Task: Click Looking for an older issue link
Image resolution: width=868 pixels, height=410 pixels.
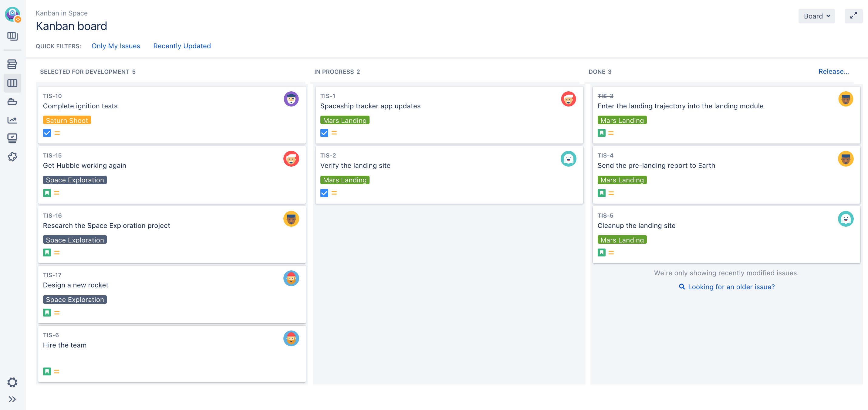Action: click(731, 286)
